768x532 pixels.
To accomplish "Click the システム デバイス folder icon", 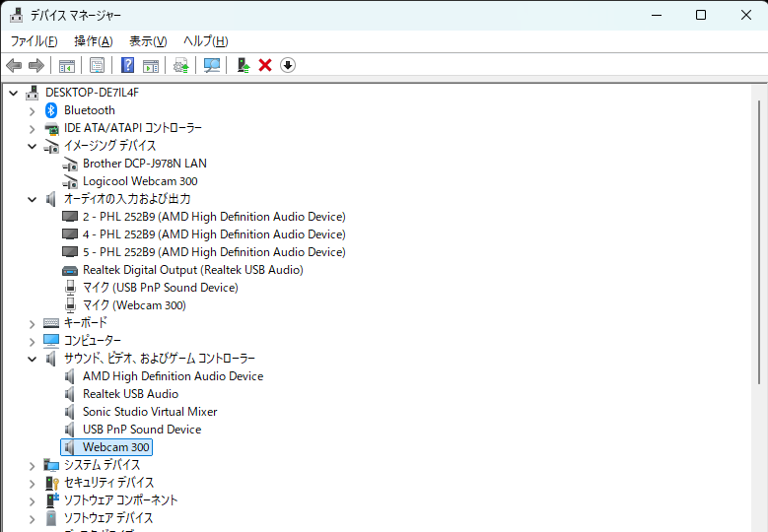I will point(51,465).
